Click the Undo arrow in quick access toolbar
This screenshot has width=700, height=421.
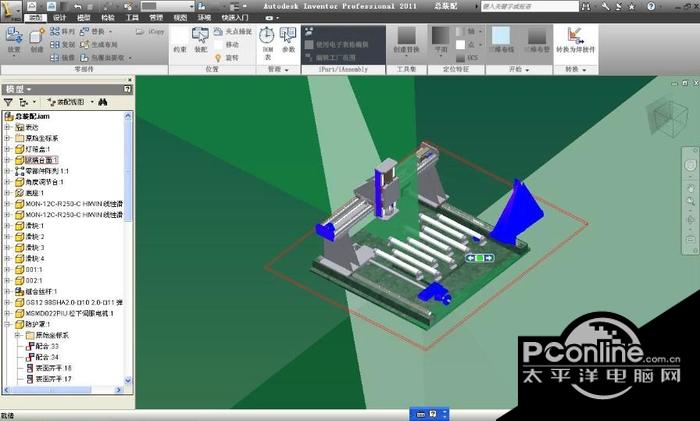78,6
